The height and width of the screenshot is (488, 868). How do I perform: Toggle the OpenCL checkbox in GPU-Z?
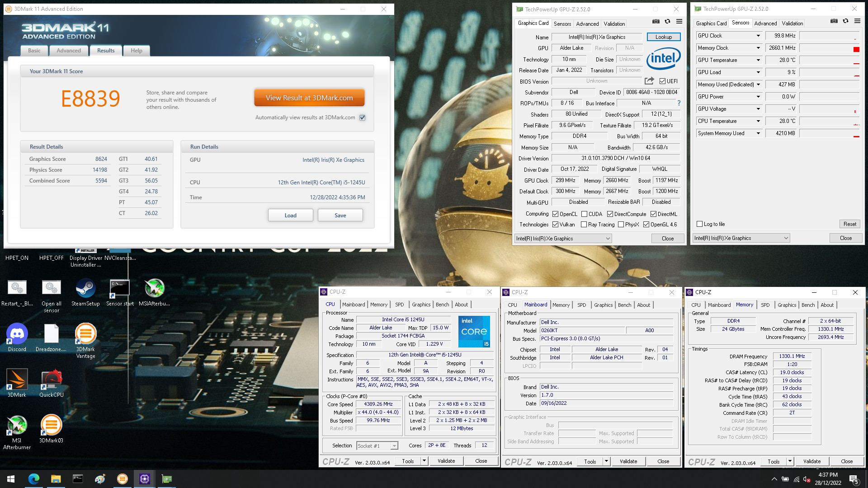555,214
